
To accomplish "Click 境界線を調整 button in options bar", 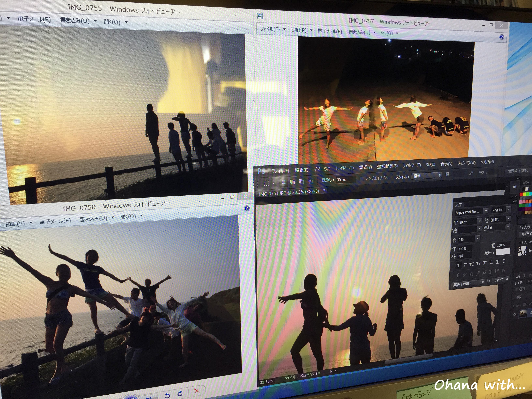I will [518, 171].
